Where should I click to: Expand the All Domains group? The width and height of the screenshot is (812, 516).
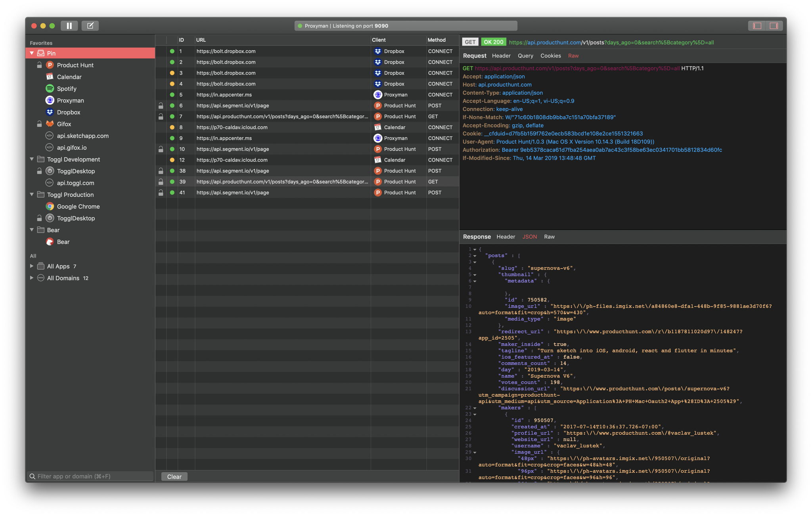point(32,278)
